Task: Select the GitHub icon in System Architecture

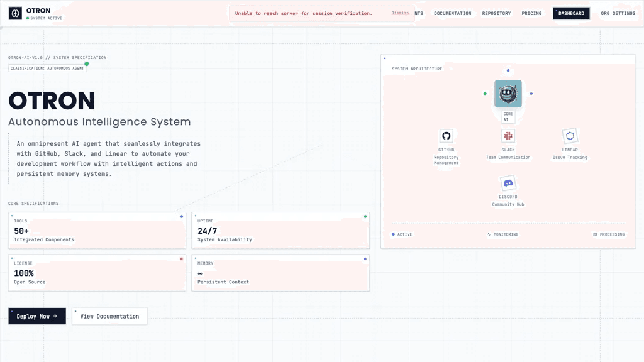Action: click(x=447, y=136)
